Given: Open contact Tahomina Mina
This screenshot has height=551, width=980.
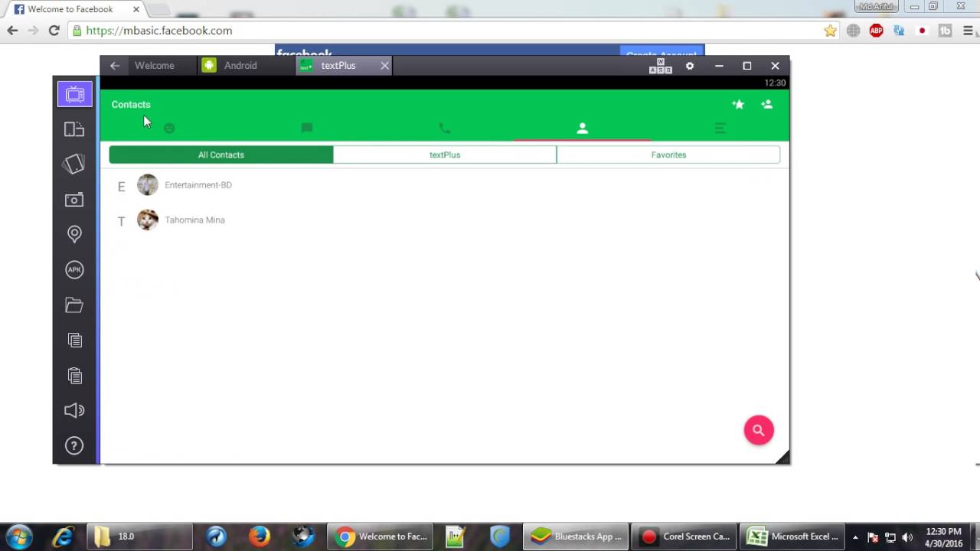Looking at the screenshot, I should 444,220.
